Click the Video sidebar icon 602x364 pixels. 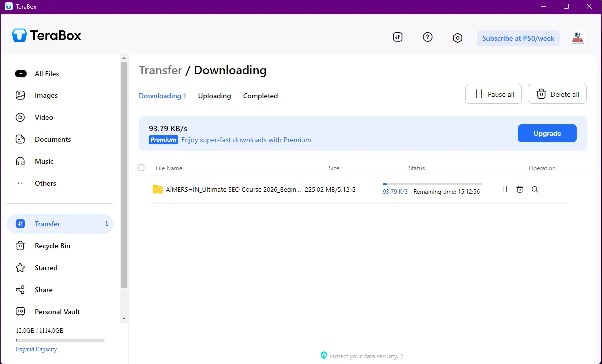click(20, 117)
